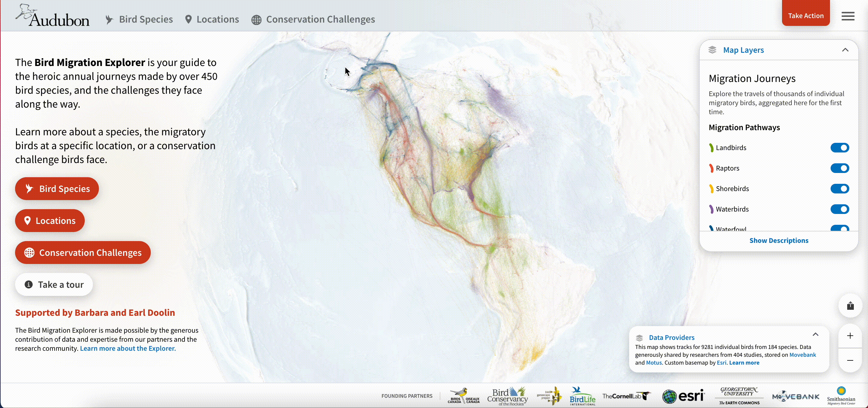Click the share icon button
The width and height of the screenshot is (868, 408).
coord(850,306)
